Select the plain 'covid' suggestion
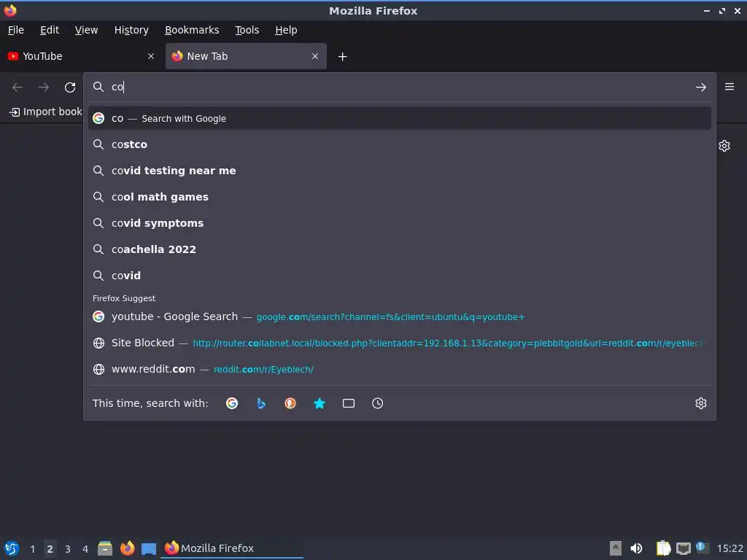Viewport: 747px width, 560px height. pyautogui.click(x=399, y=275)
